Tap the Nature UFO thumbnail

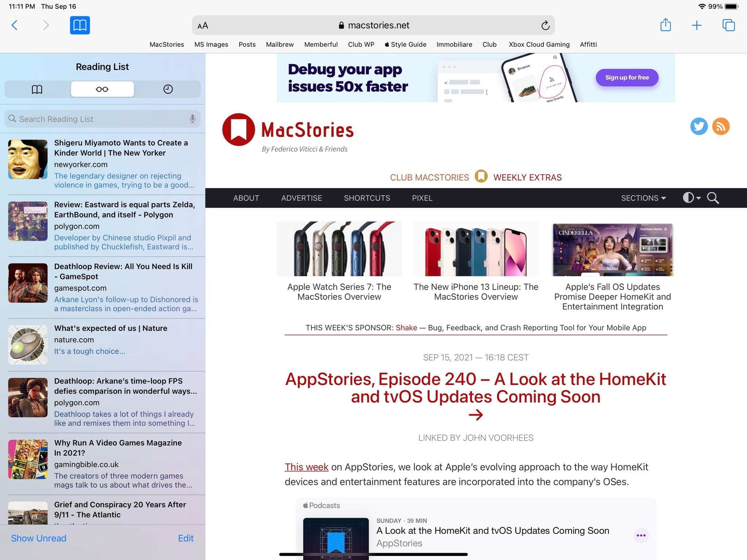(x=28, y=345)
